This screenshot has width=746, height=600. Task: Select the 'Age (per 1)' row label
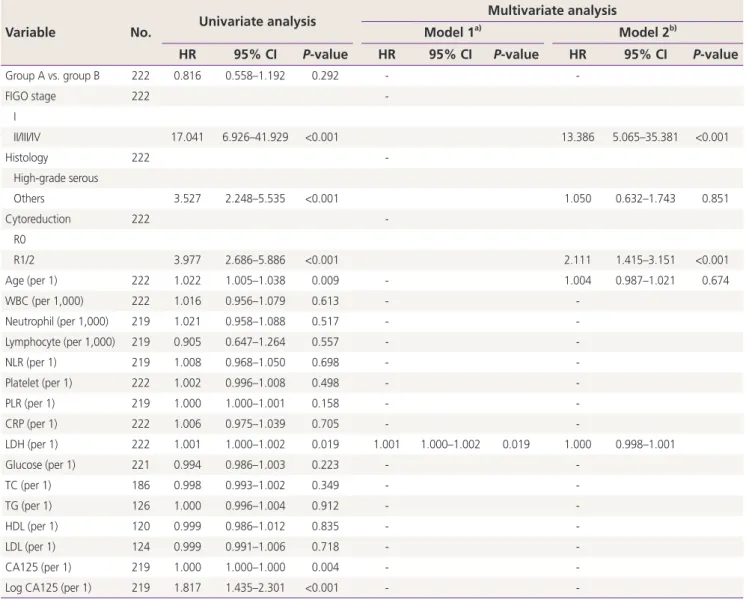pyautogui.click(x=31, y=280)
